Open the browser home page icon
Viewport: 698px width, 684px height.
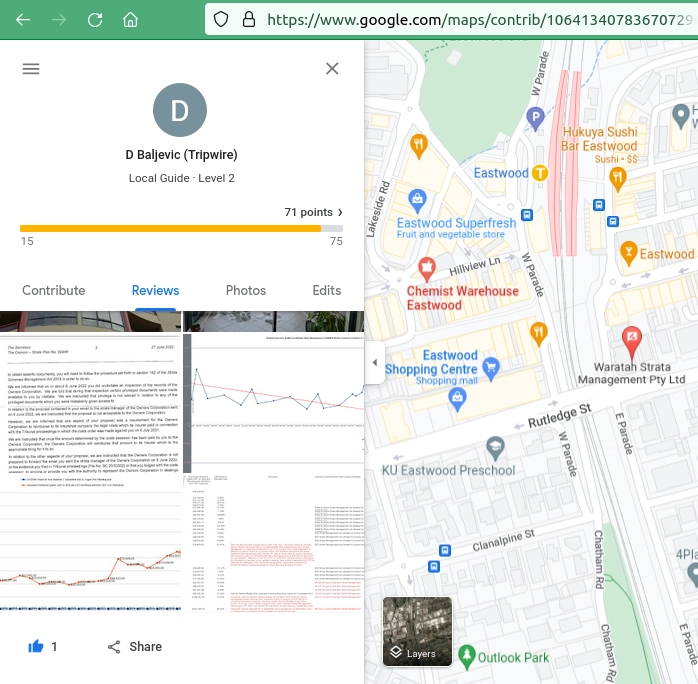pos(130,20)
